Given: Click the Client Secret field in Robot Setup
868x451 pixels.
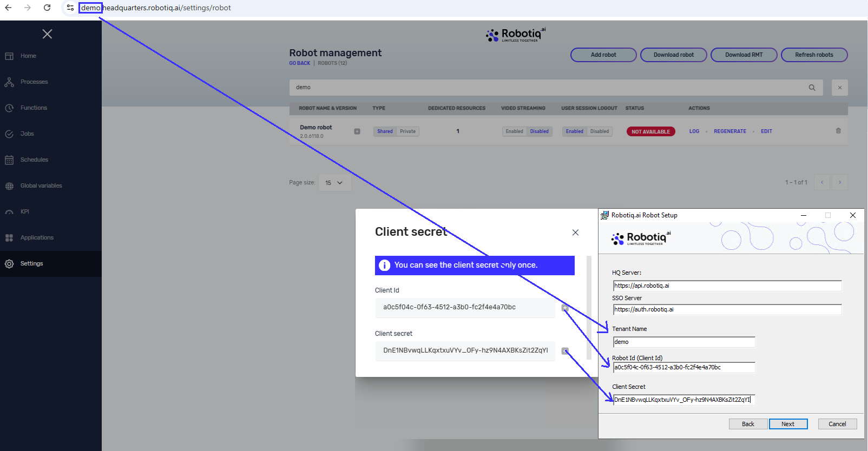Looking at the screenshot, I should [x=684, y=400].
